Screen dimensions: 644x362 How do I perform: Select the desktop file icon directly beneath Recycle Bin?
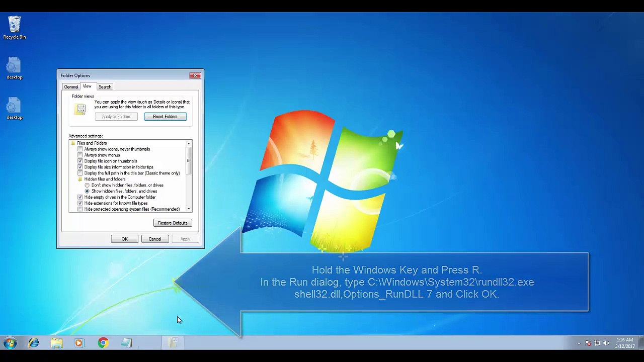click(x=15, y=68)
